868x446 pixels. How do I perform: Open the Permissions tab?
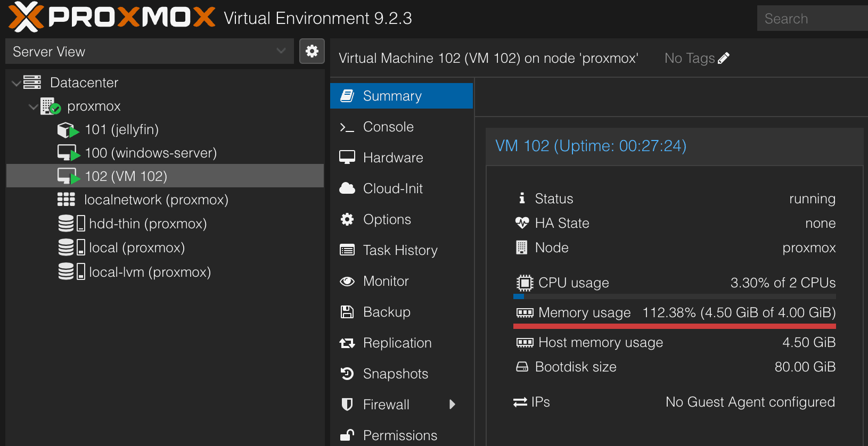[x=402, y=435]
